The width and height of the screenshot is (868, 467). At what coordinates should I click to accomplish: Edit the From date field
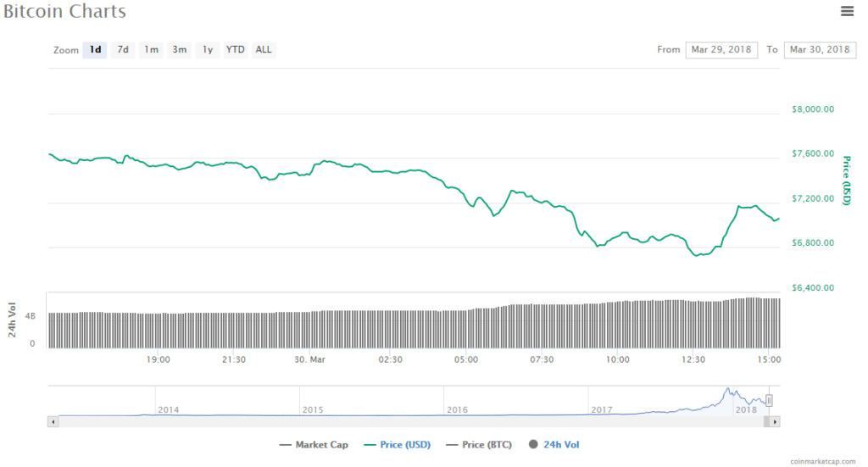pos(722,50)
